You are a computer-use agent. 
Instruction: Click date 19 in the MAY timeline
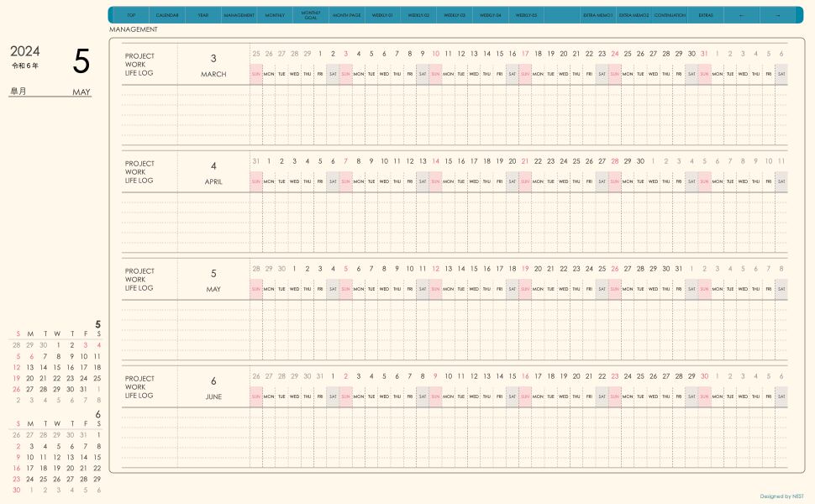[525, 269]
